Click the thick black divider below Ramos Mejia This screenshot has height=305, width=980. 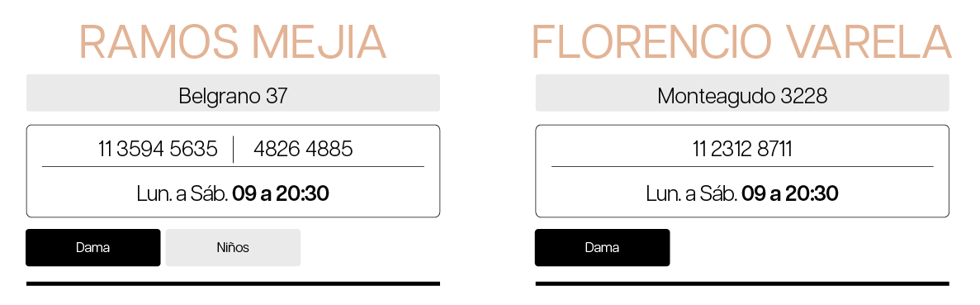[233, 284]
